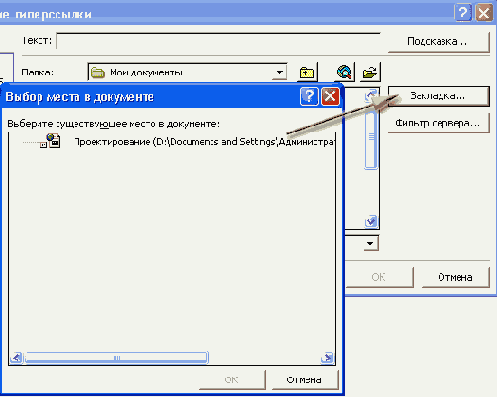The image size is (497, 397).
Task: Click the Закладка button
Action: point(438,96)
